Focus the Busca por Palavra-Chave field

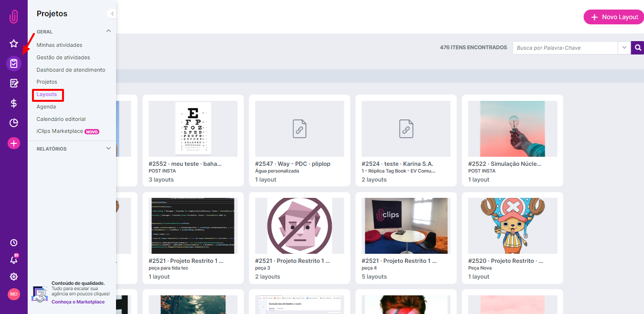(x=565, y=48)
